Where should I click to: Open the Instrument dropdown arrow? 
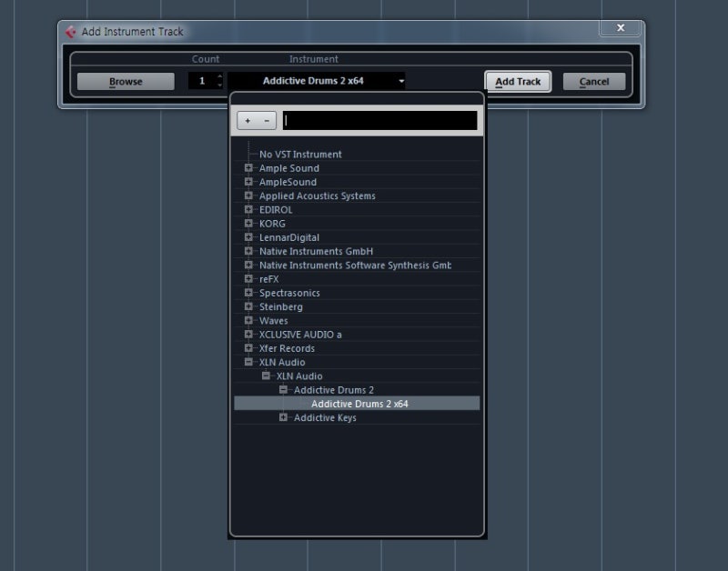point(401,81)
